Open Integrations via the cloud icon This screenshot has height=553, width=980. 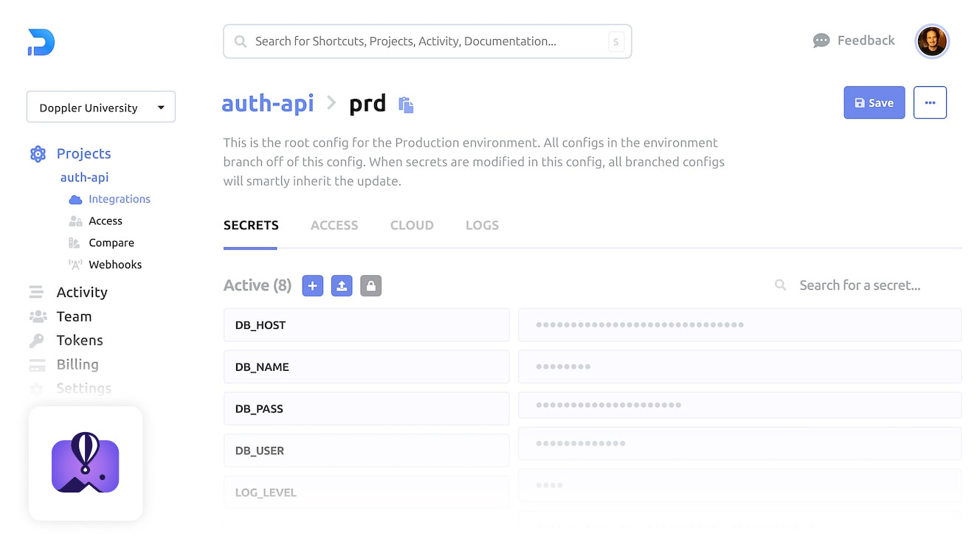pos(76,198)
